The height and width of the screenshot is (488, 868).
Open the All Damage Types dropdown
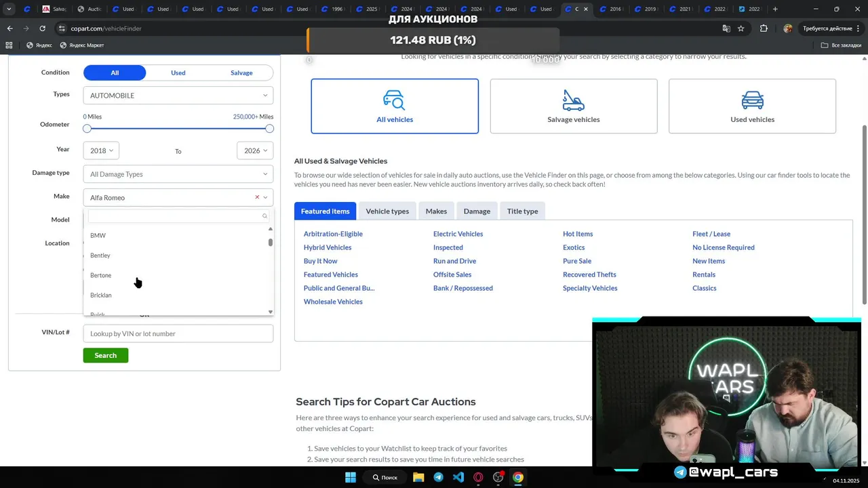point(178,174)
